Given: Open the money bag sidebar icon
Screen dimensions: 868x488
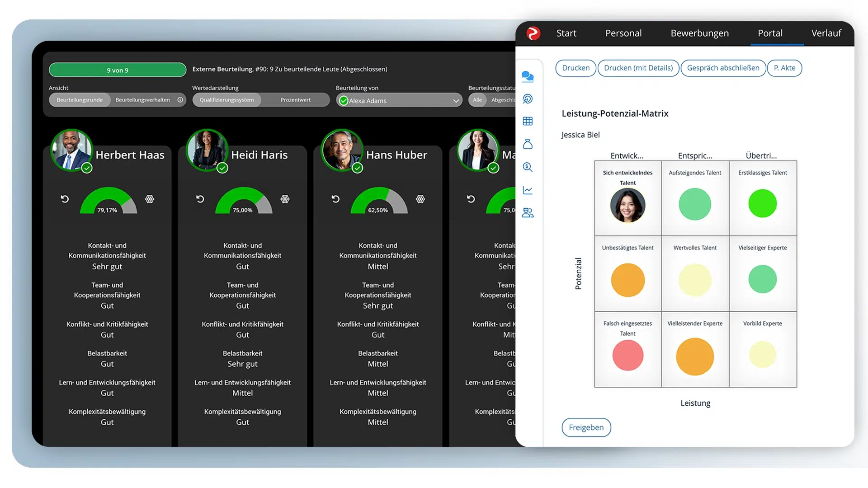Looking at the screenshot, I should 527,144.
